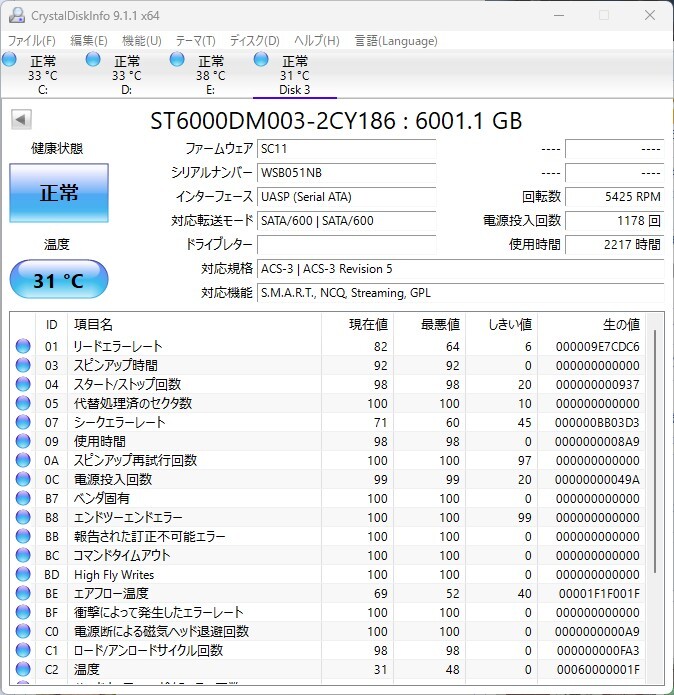The height and width of the screenshot is (695, 674).
Task: Click the 31 °C temperature button
Action: (59, 280)
